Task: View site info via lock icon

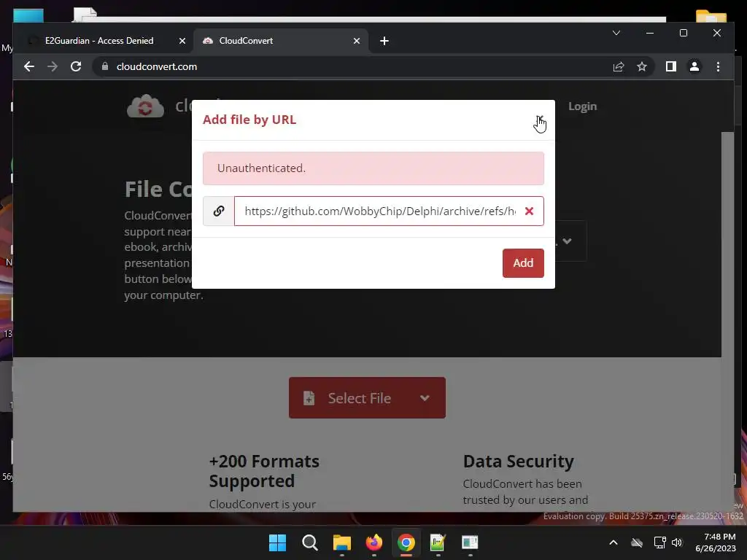Action: (x=105, y=66)
